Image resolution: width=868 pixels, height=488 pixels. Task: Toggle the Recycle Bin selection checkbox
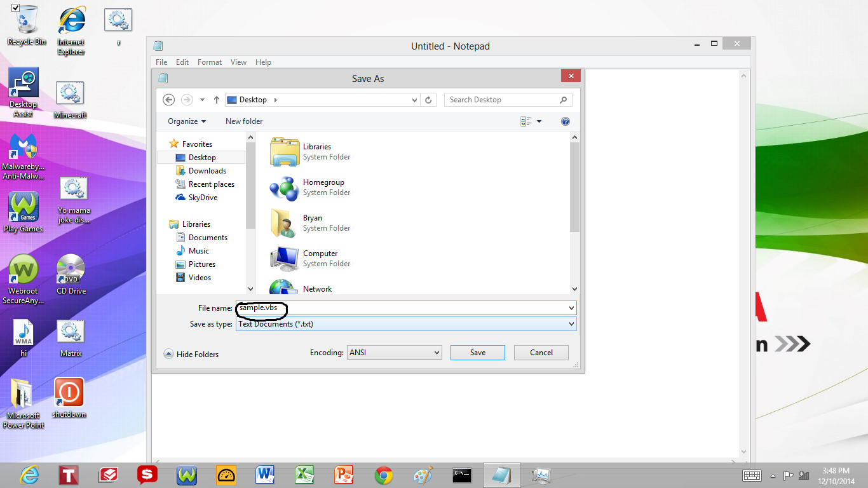click(15, 8)
